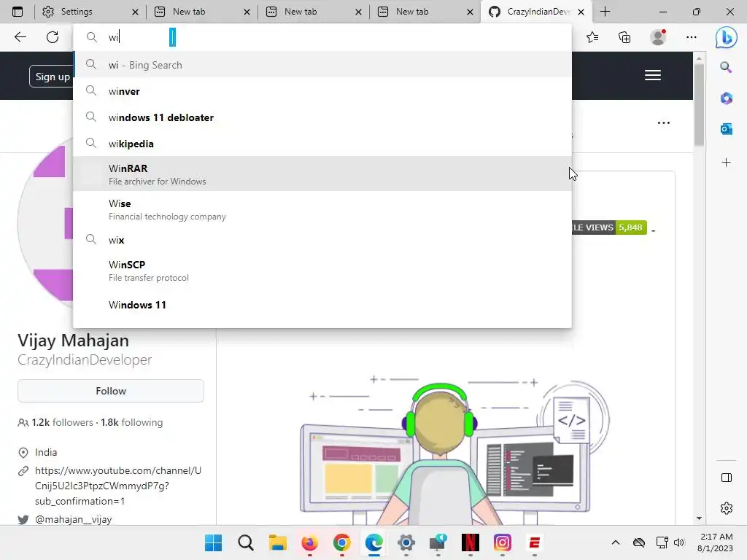
Task: Open Instagram from taskbar
Action: [x=502, y=542]
